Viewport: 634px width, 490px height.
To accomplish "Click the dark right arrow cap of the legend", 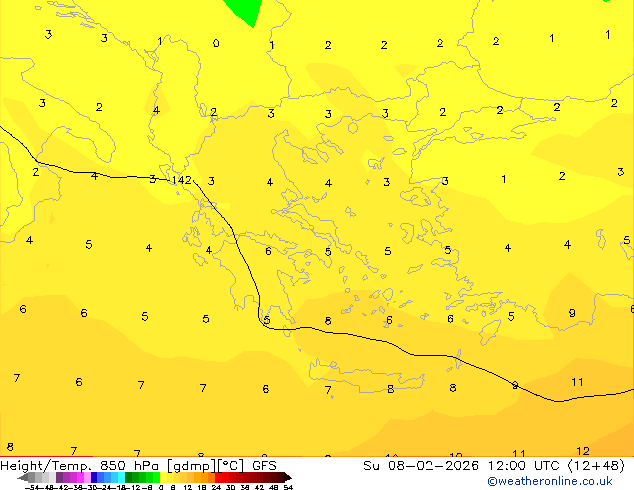I will (287, 477).
